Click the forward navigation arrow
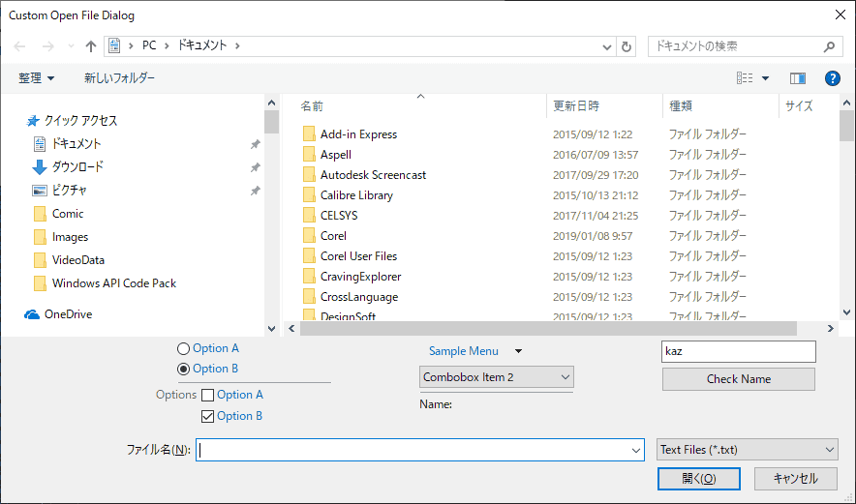 [x=48, y=46]
